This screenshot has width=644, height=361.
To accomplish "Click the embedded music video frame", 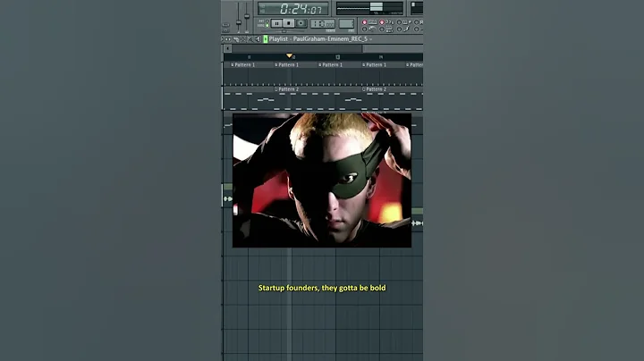I will [322, 180].
